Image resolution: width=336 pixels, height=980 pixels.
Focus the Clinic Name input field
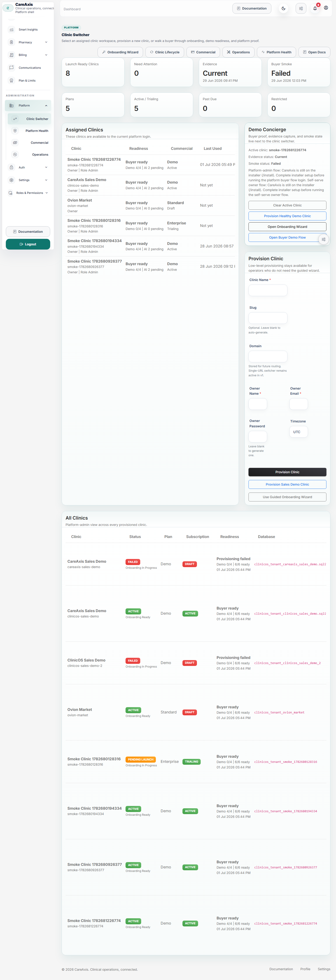pyautogui.click(x=268, y=290)
